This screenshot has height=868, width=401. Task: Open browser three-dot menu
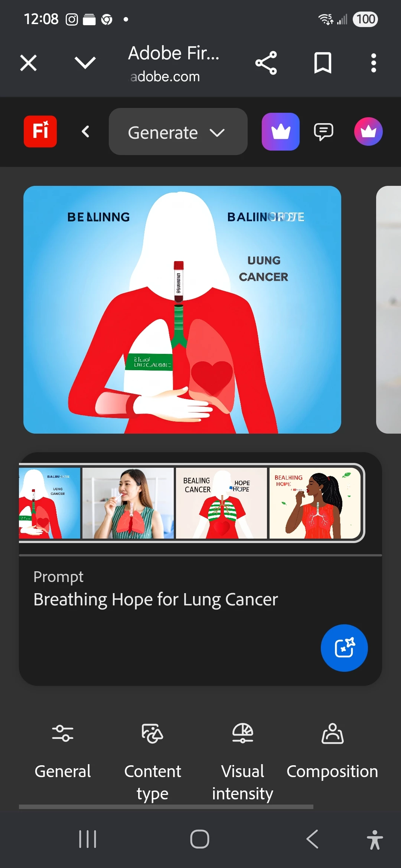(374, 63)
